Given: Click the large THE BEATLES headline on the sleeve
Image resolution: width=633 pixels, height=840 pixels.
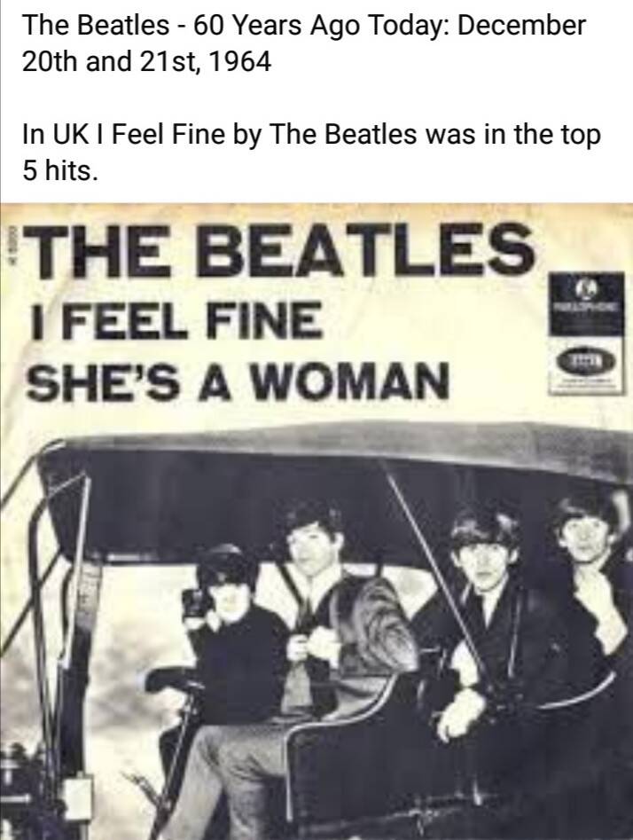Looking at the screenshot, I should coord(279,250).
